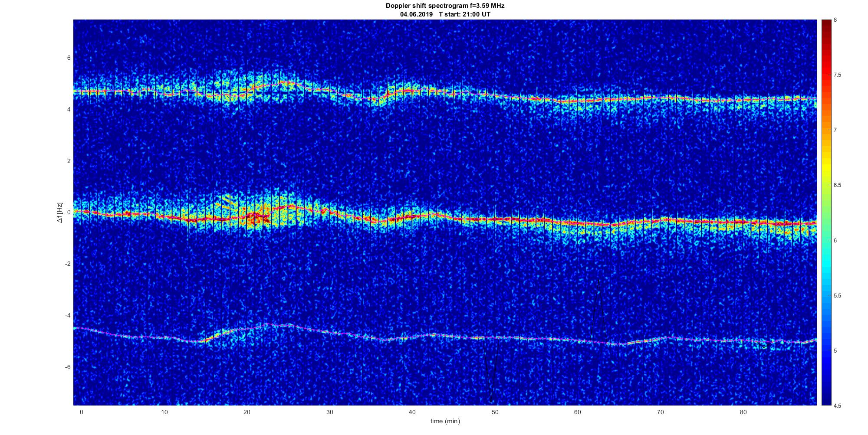Click the y-axis tick label 4

point(69,109)
